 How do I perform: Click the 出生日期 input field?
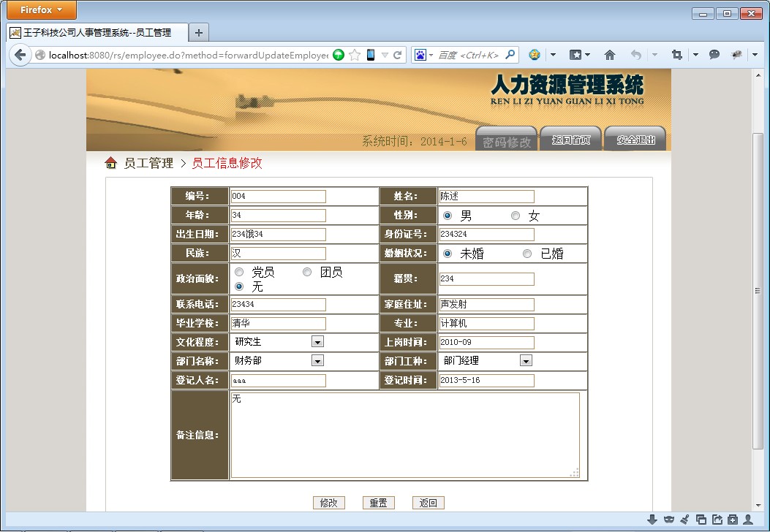278,234
